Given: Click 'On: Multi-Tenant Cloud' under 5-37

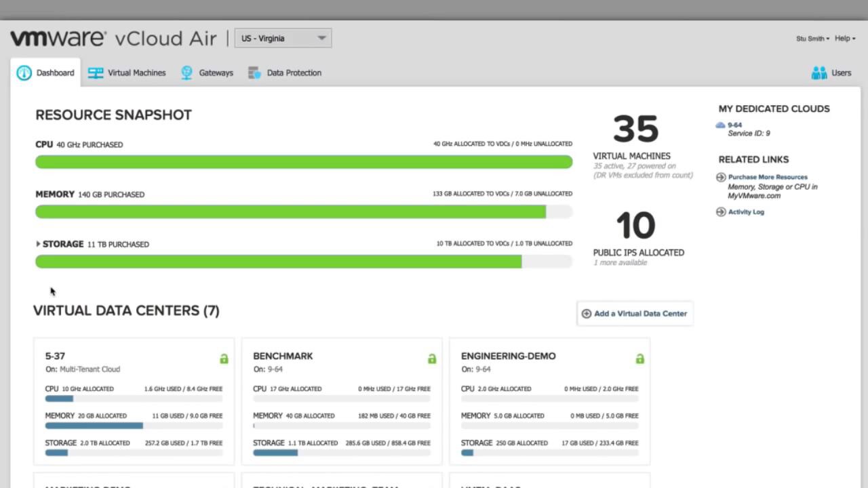Looking at the screenshot, I should pyautogui.click(x=83, y=369).
